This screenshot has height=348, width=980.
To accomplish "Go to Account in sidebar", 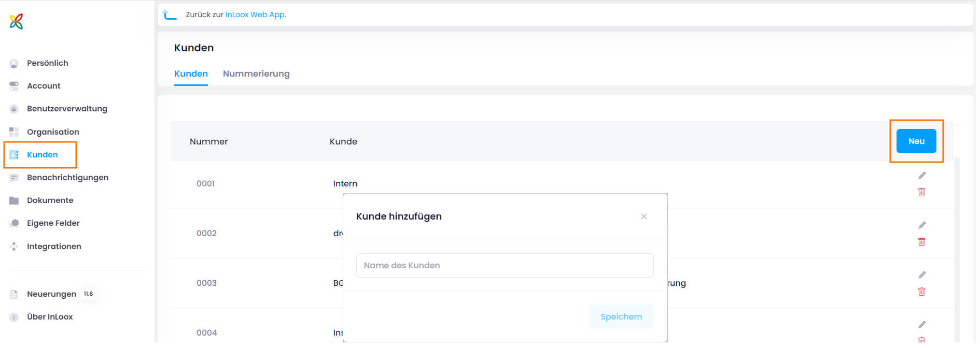I will (x=44, y=86).
